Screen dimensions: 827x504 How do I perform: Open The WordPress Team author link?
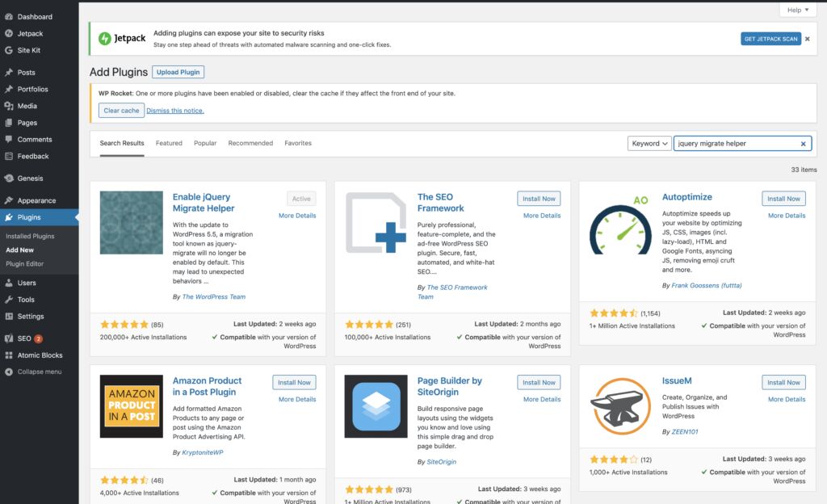click(213, 296)
